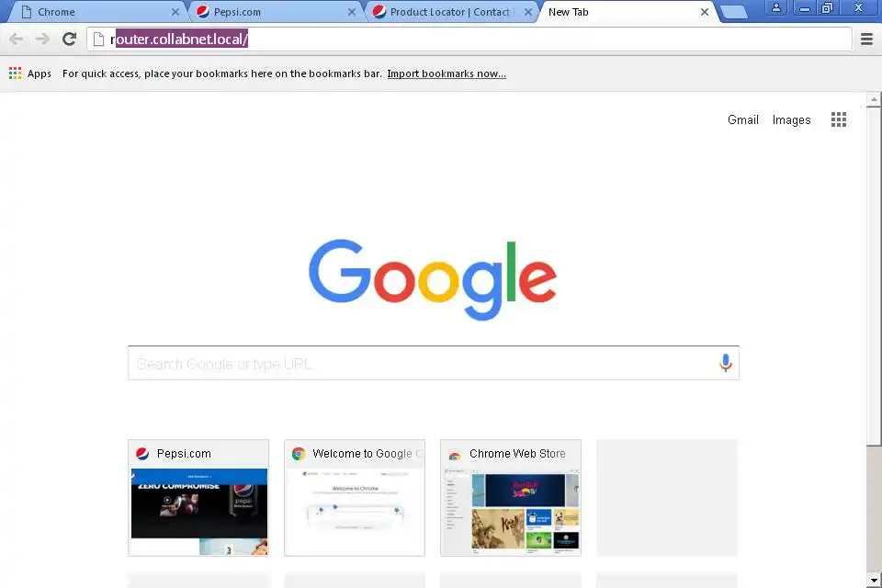Open the Images link
The width and height of the screenshot is (882, 588).
(x=791, y=119)
